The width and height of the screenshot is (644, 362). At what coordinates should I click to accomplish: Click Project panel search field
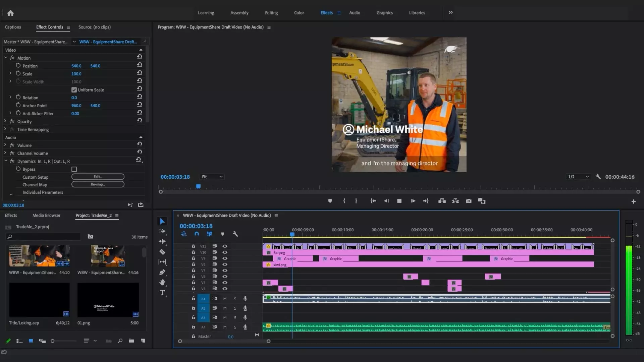pos(43,237)
